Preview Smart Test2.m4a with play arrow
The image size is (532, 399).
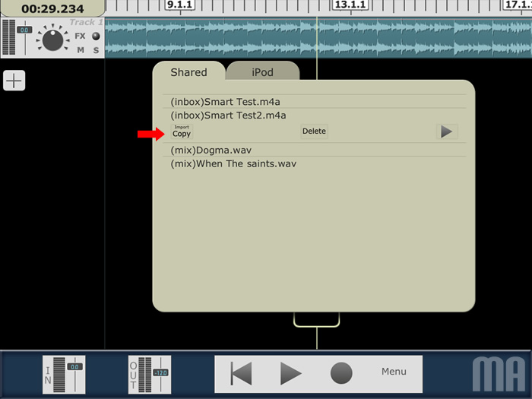[x=447, y=131]
